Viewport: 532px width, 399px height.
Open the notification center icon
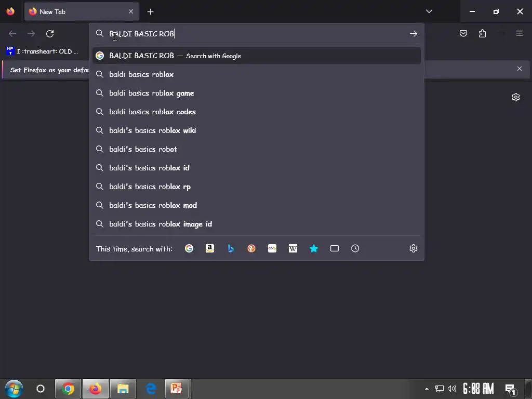coord(511,389)
